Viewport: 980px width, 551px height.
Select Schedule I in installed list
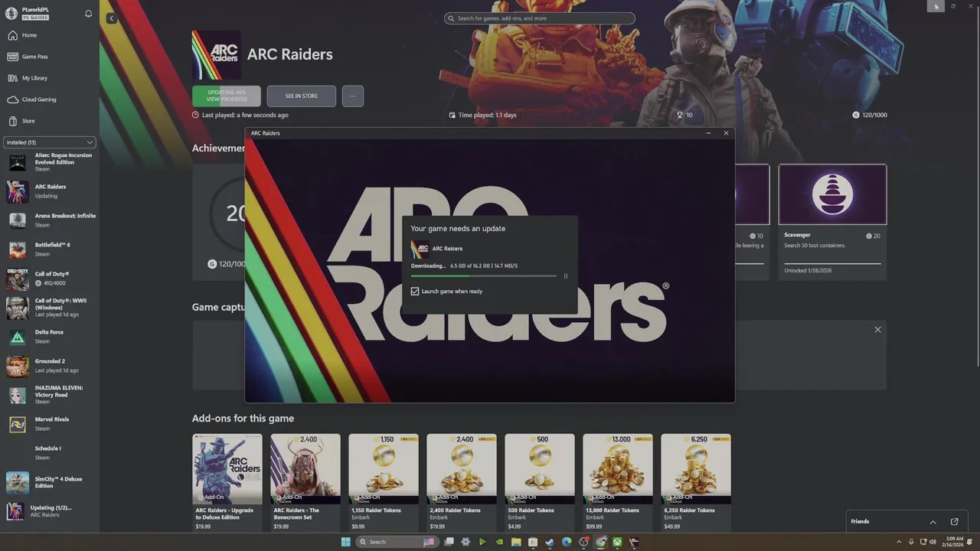point(51,453)
